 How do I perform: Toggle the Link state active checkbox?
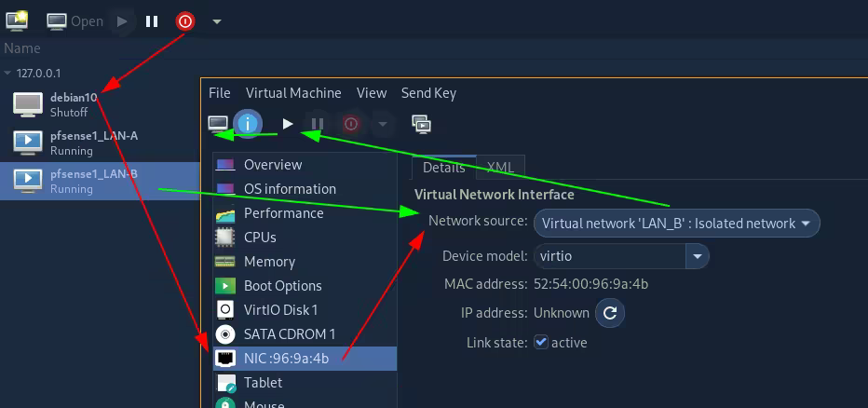[x=540, y=342]
